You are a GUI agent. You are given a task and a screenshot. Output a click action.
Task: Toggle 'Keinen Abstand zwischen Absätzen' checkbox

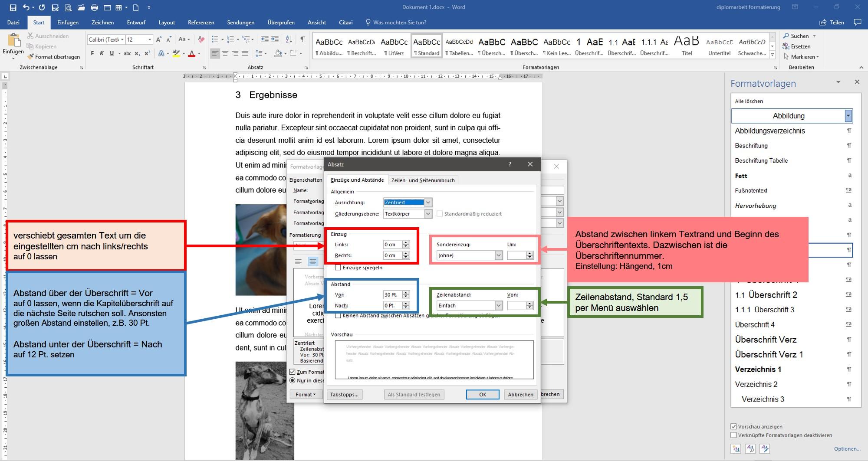pos(338,316)
